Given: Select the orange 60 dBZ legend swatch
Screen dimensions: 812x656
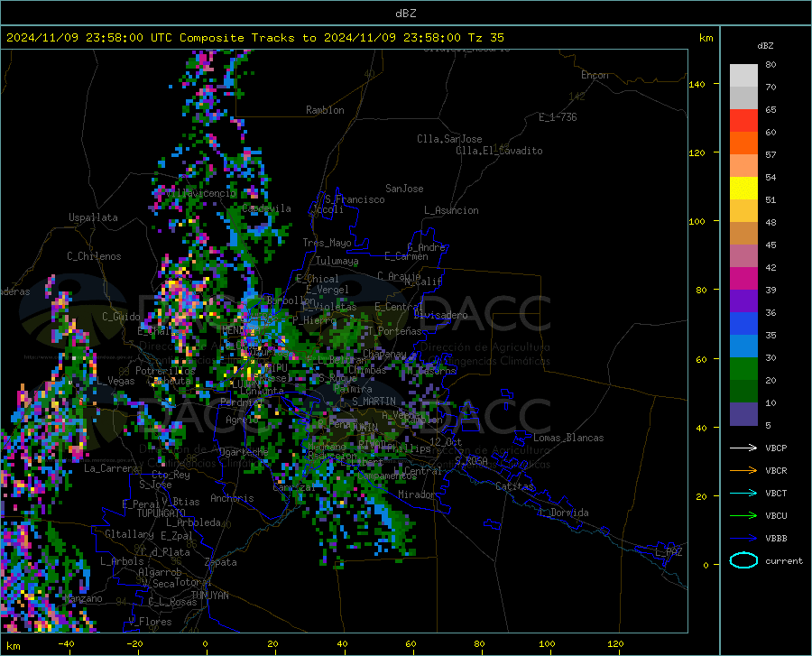Looking at the screenshot, I should 743,143.
